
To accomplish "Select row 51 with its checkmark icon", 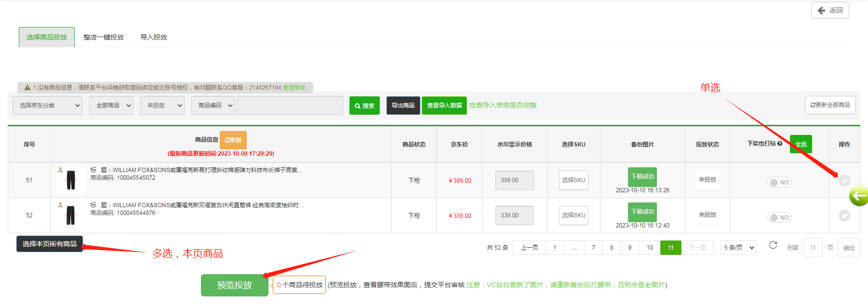I will coord(844,180).
